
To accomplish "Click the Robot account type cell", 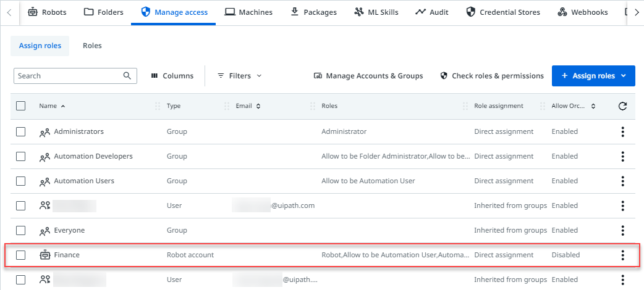I will click(x=190, y=255).
